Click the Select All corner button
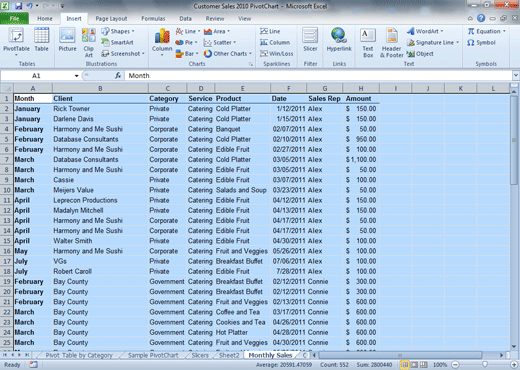The image size is (520, 370). (7, 89)
